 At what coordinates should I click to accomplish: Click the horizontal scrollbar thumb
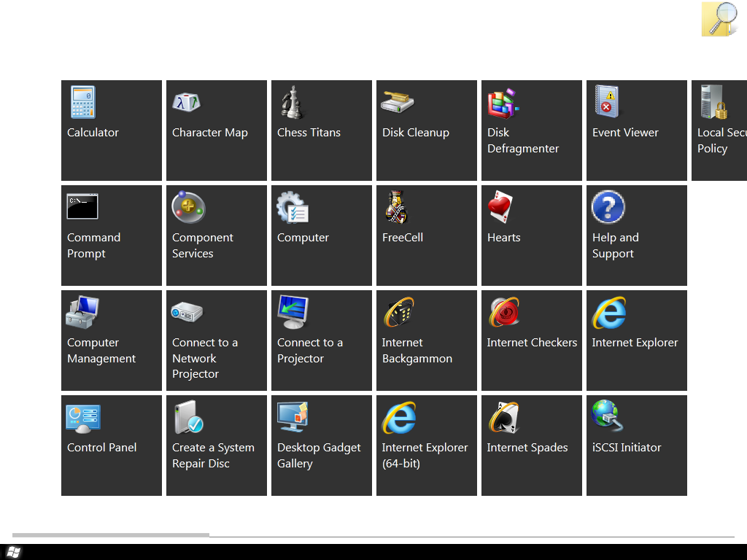click(110, 535)
